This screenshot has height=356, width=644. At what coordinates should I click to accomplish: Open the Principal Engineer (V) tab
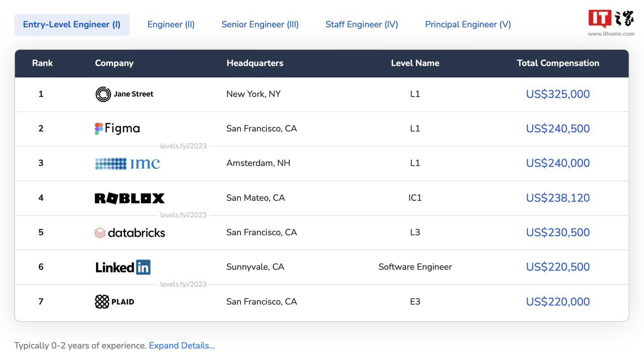coord(468,25)
